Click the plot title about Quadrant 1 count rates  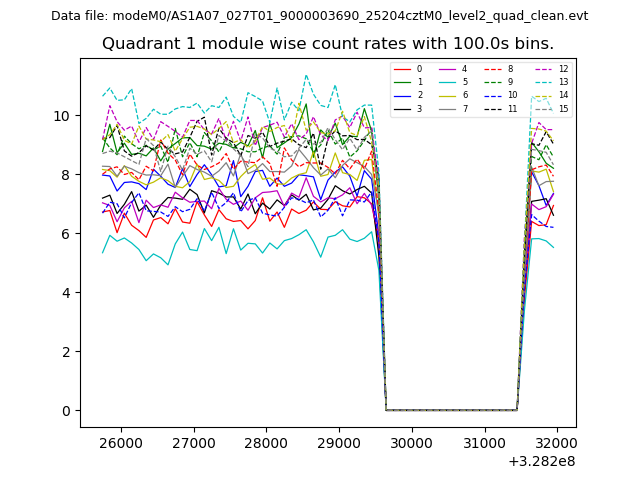[327, 44]
